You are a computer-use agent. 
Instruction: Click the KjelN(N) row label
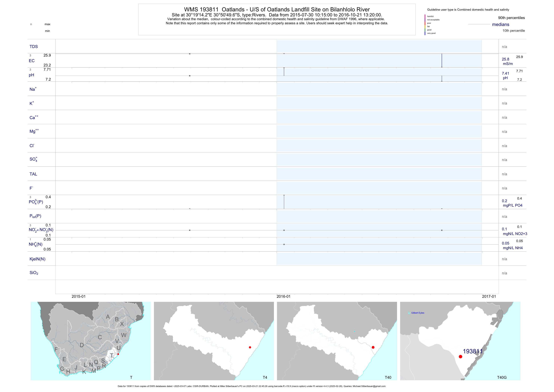pos(37,259)
